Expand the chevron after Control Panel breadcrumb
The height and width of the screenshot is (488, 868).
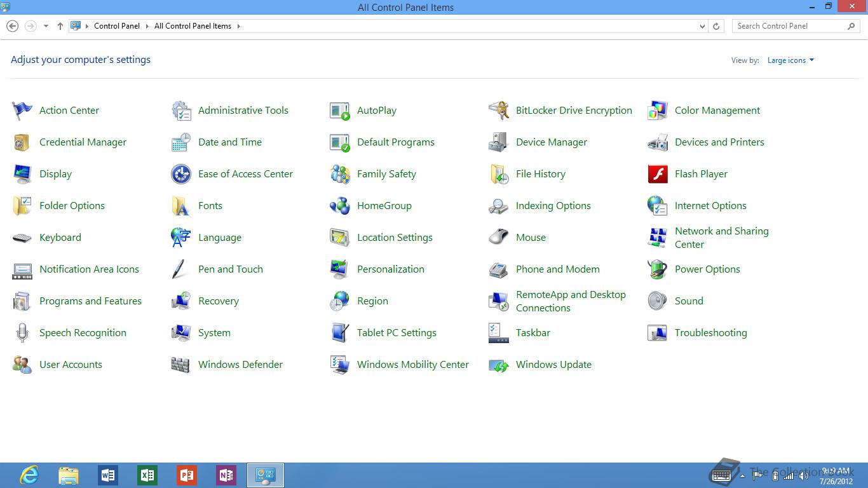click(147, 26)
